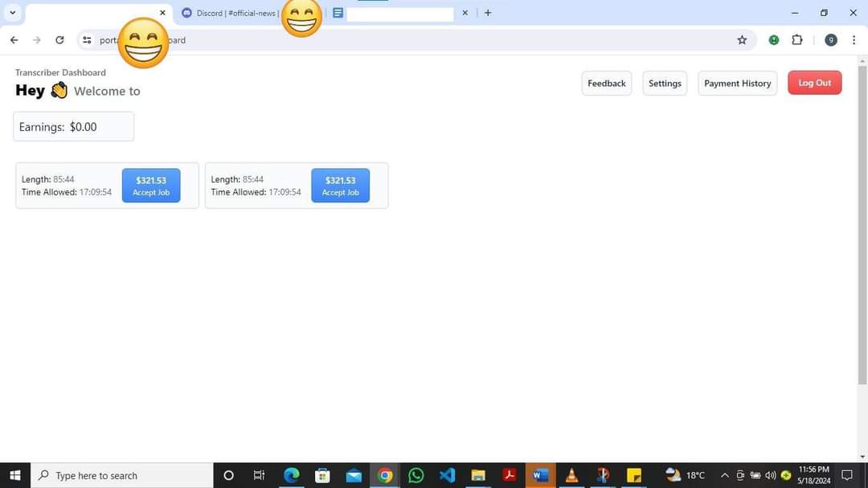Open the Extensions puzzle icon

797,40
